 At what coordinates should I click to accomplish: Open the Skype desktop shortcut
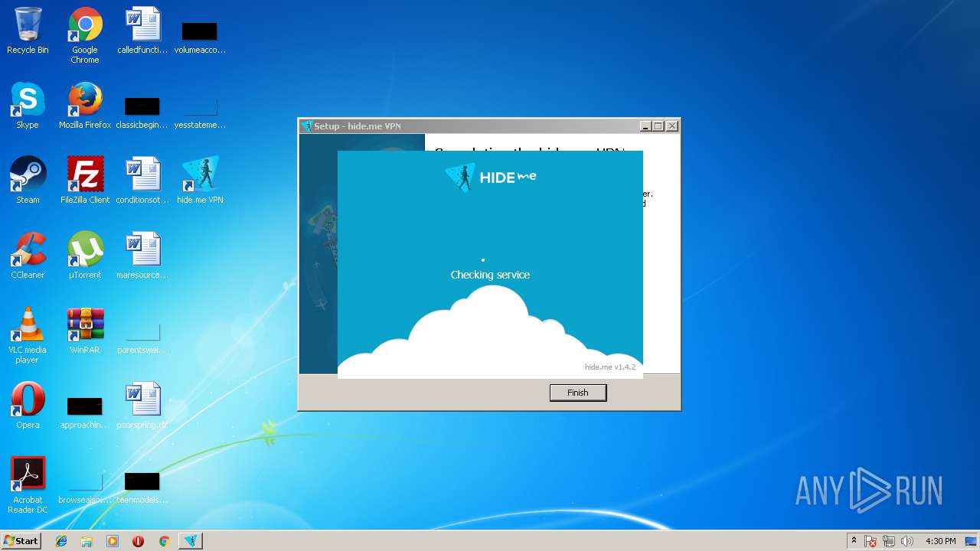pyautogui.click(x=28, y=106)
